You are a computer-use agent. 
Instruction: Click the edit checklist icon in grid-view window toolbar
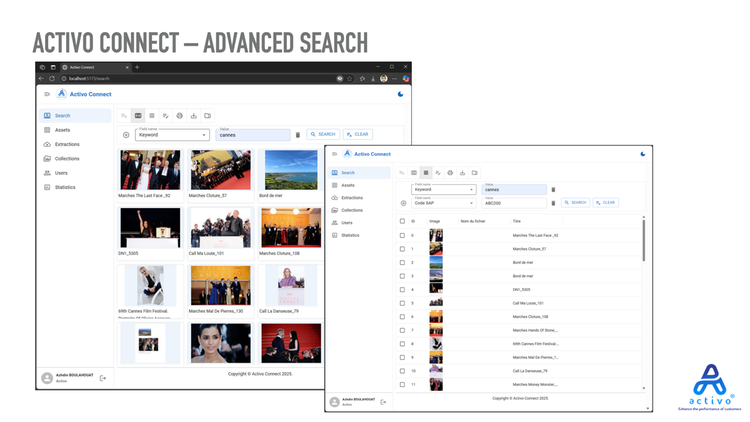[x=165, y=116]
